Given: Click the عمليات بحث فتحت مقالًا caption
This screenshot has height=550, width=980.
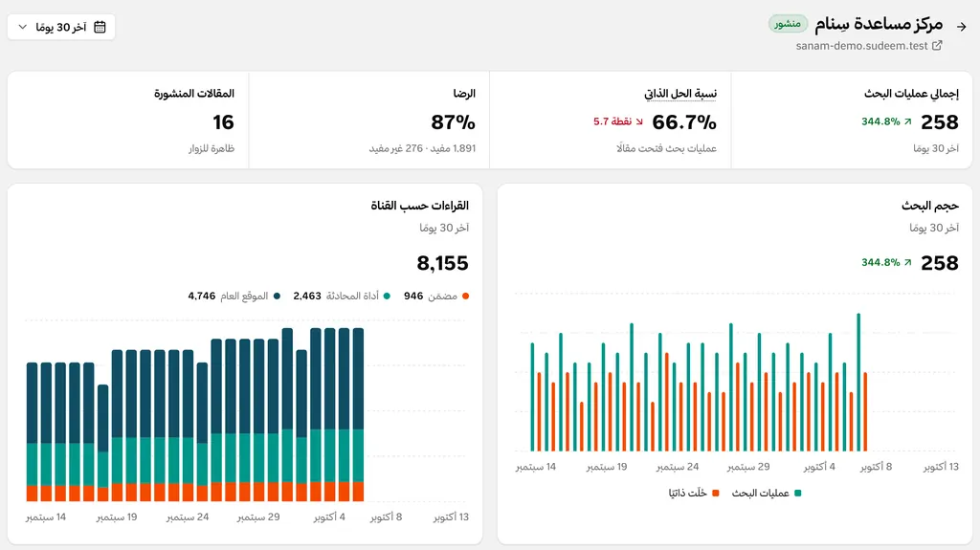Looking at the screenshot, I should [x=666, y=149].
